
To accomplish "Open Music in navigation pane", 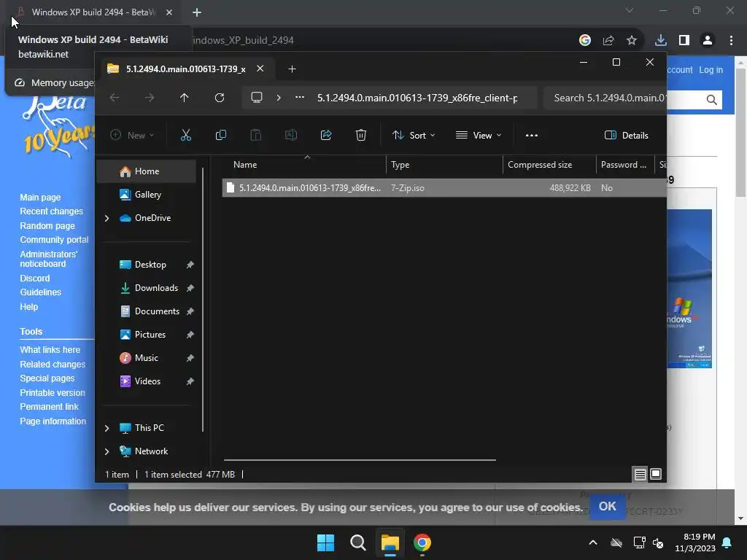I will click(146, 358).
